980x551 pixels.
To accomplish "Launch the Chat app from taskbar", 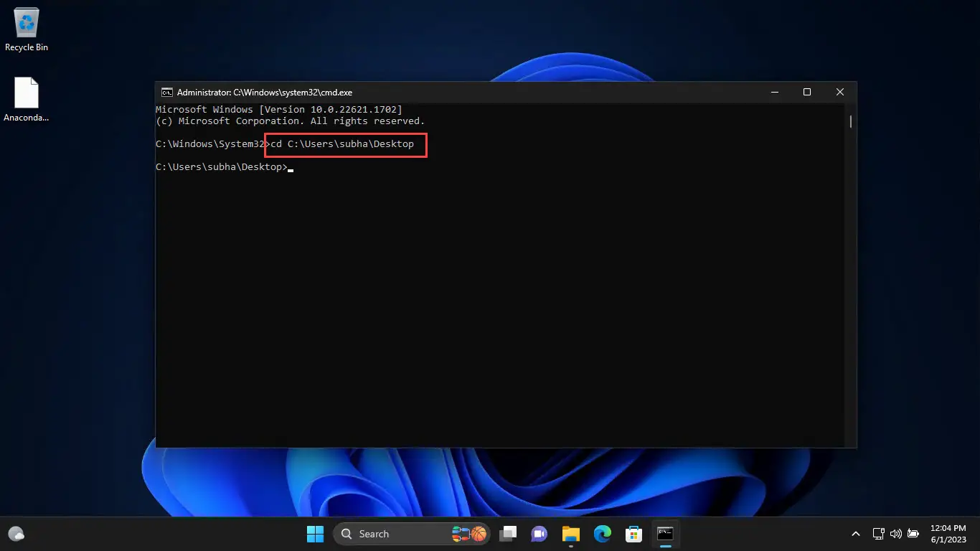I will [x=539, y=534].
